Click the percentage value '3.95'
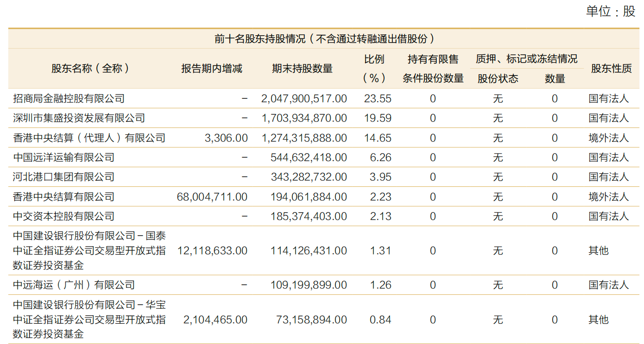644x344 pixels. [x=381, y=177]
